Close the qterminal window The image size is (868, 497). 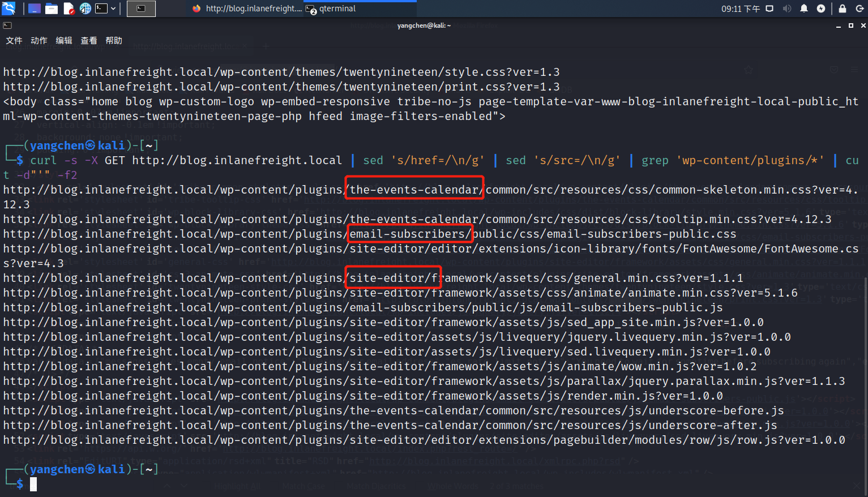point(863,25)
